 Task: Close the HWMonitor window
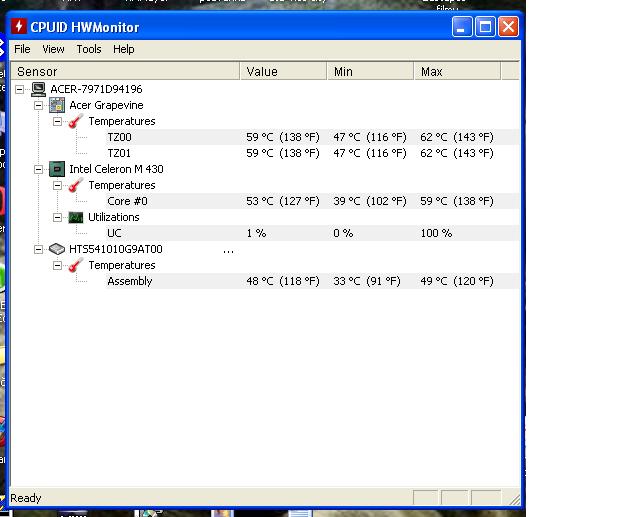click(x=509, y=27)
